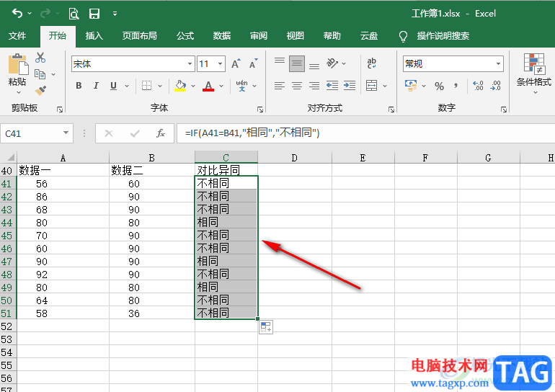
Task: Apply red font color
Action: [x=208, y=86]
